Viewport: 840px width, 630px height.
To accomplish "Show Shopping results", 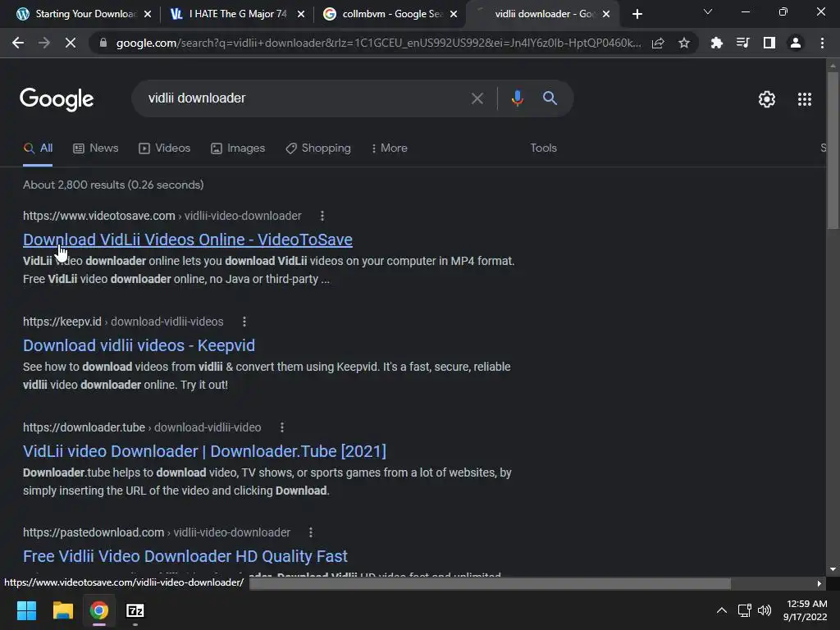I will (x=318, y=148).
